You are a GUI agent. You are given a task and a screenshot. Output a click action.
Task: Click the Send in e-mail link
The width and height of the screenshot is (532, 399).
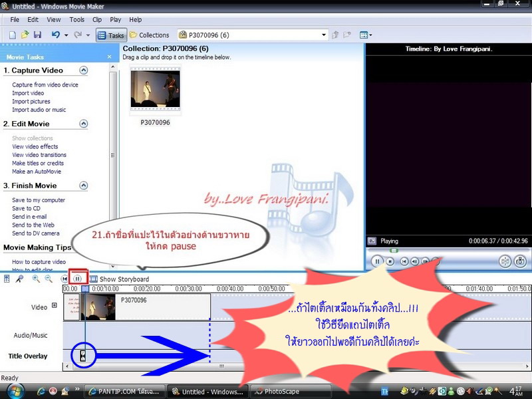pos(29,217)
